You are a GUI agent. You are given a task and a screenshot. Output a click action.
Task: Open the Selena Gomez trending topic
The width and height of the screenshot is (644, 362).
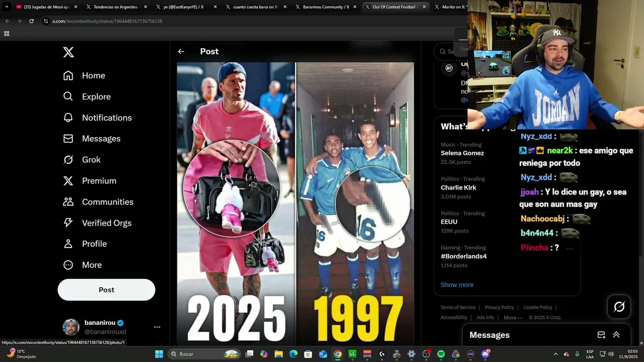462,153
